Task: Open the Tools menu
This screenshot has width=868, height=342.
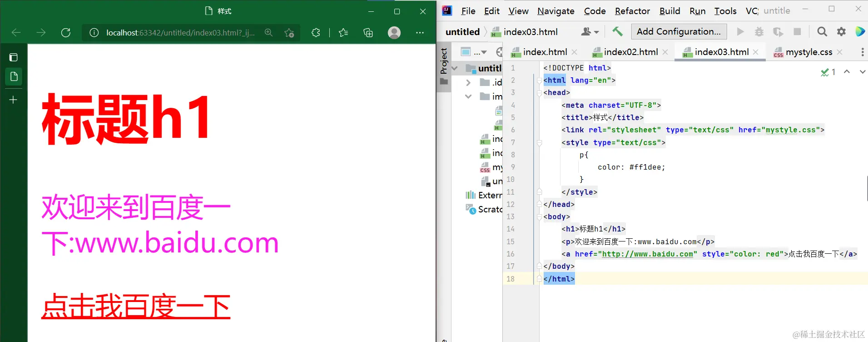Action: tap(725, 11)
